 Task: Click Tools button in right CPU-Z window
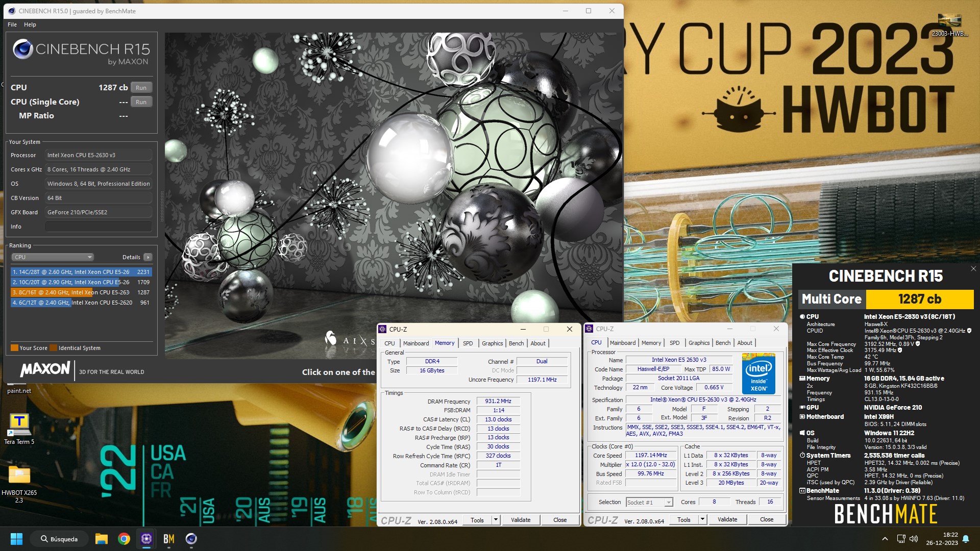tap(684, 519)
